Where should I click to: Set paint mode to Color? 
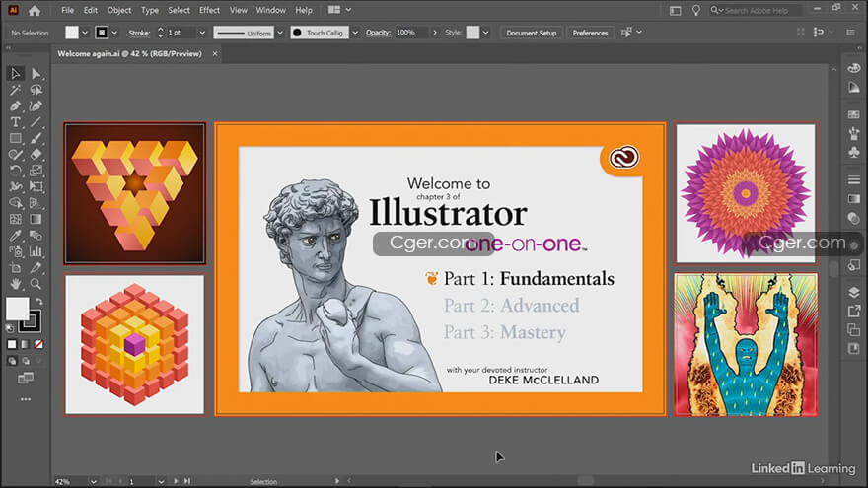click(x=12, y=344)
